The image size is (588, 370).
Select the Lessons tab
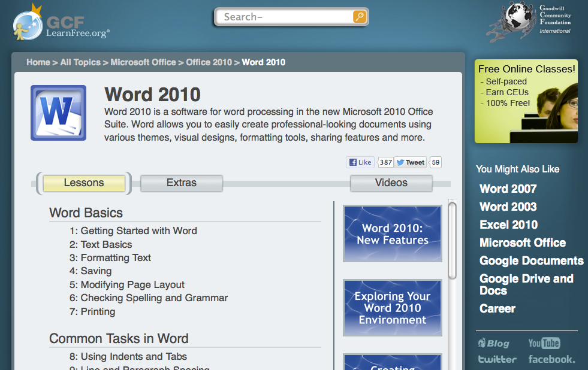point(84,183)
